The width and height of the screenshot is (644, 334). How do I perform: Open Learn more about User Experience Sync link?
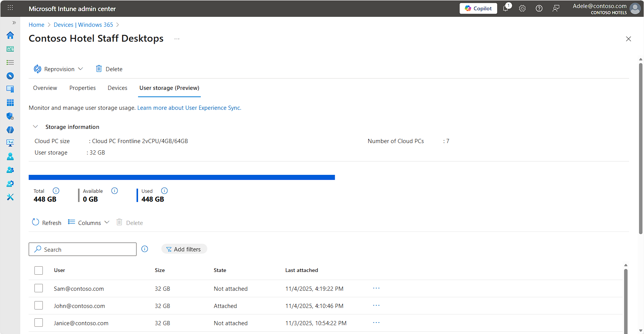pyautogui.click(x=189, y=108)
